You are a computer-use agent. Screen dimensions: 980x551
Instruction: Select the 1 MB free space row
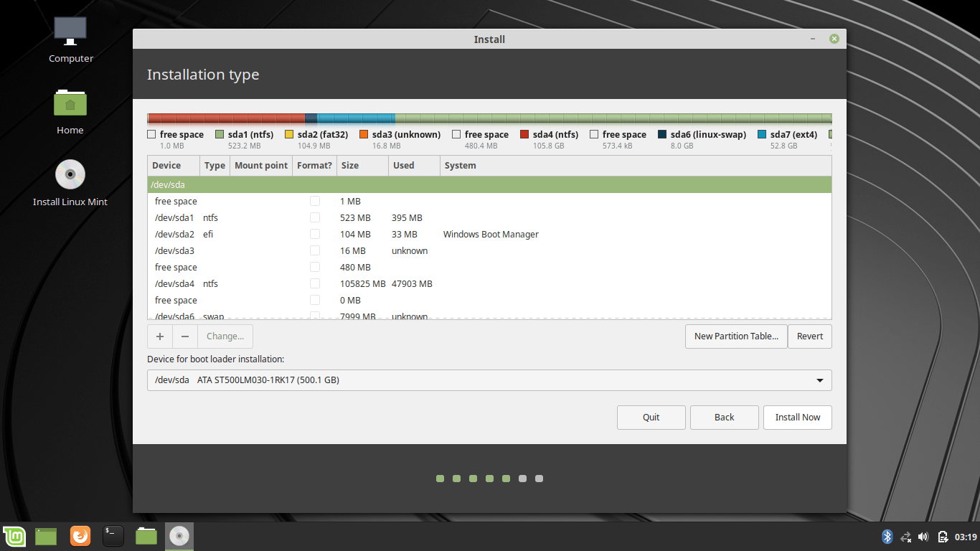(x=489, y=201)
